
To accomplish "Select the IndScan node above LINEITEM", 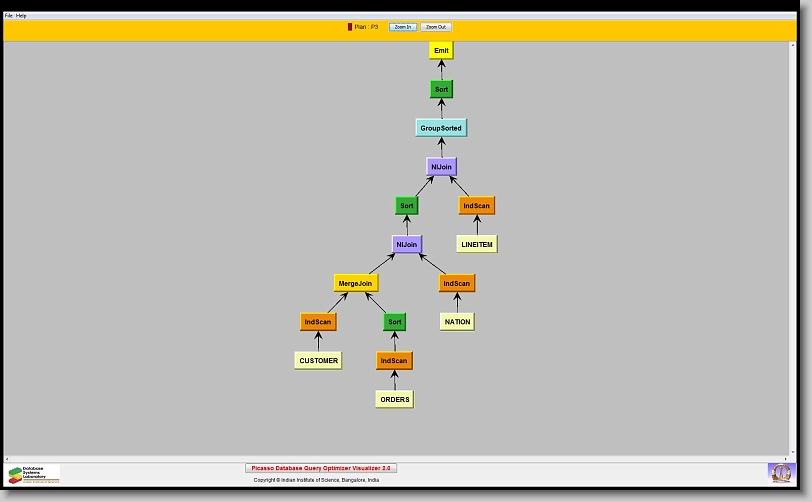I will click(x=477, y=206).
